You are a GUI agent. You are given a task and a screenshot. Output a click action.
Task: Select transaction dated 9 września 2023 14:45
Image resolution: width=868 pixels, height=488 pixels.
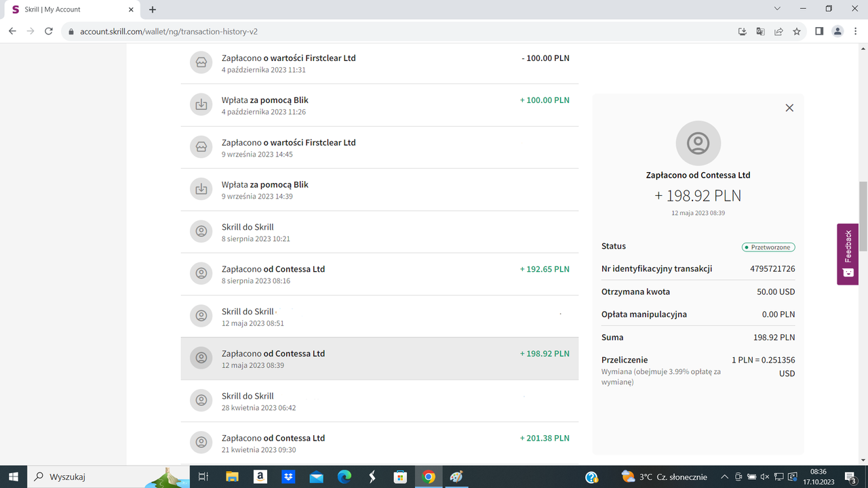(x=380, y=147)
